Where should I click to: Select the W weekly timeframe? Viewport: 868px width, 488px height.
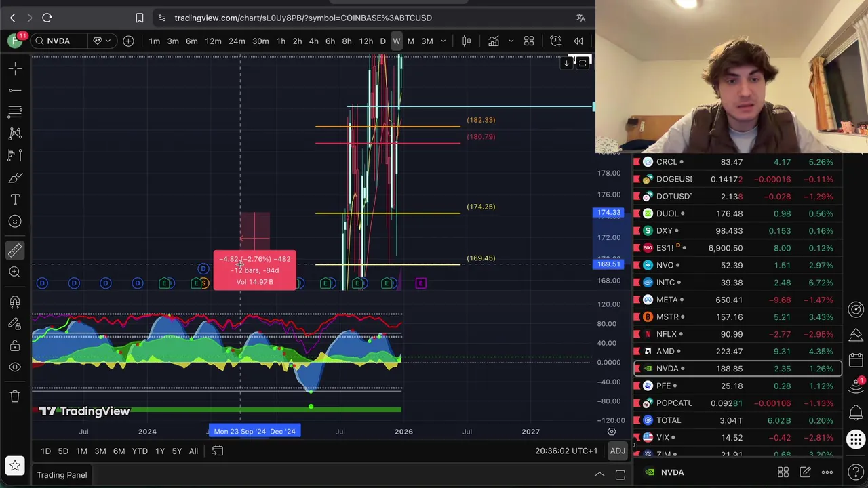[x=397, y=41]
